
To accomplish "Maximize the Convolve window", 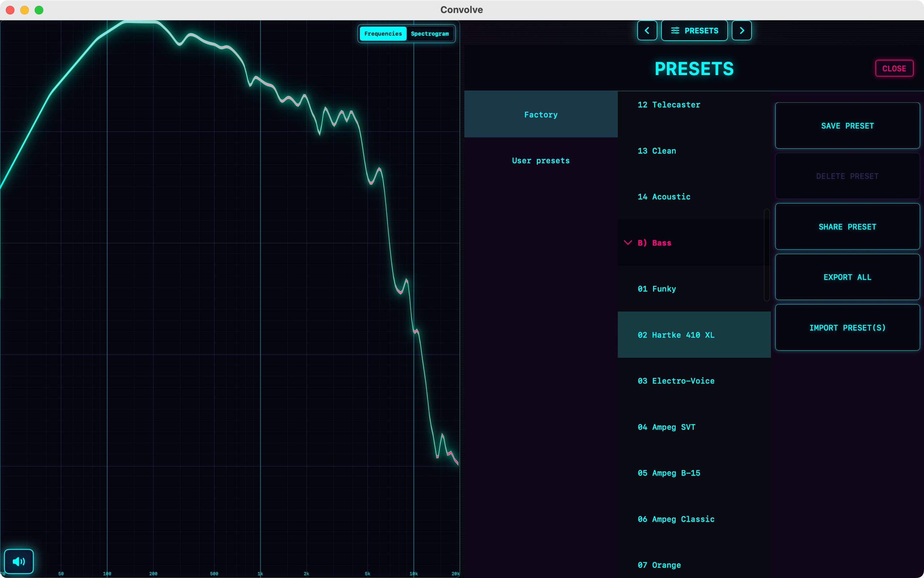I will pyautogui.click(x=39, y=10).
